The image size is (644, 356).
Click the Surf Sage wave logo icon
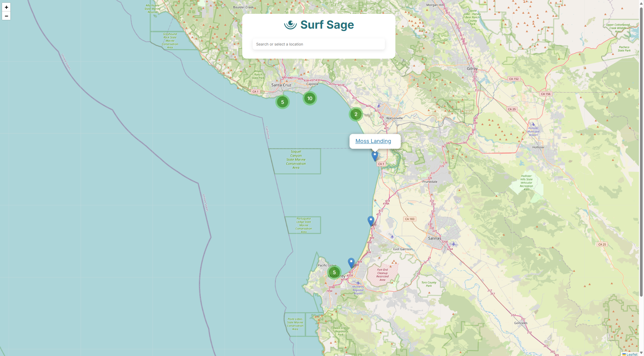290,24
